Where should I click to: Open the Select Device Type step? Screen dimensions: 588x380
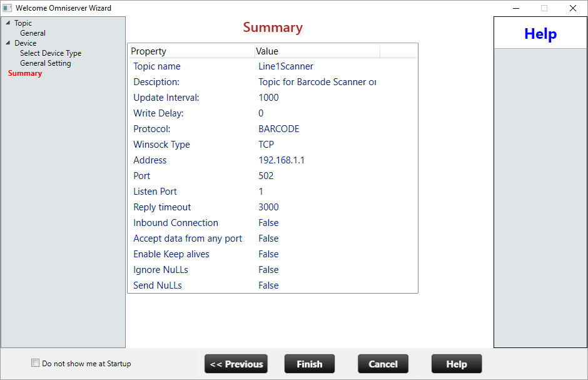pyautogui.click(x=50, y=53)
